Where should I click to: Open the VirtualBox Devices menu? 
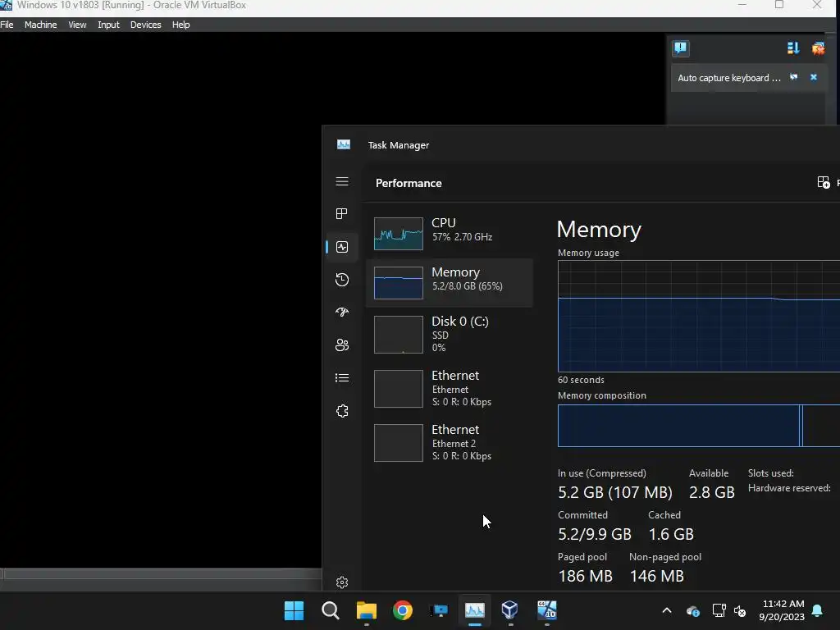point(146,25)
